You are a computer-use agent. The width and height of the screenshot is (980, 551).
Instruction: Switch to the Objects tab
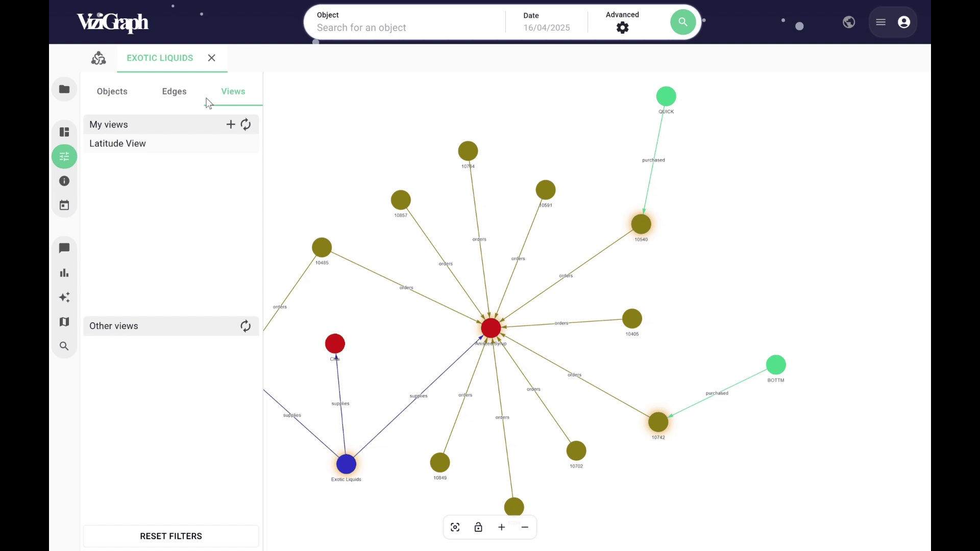pos(112,91)
